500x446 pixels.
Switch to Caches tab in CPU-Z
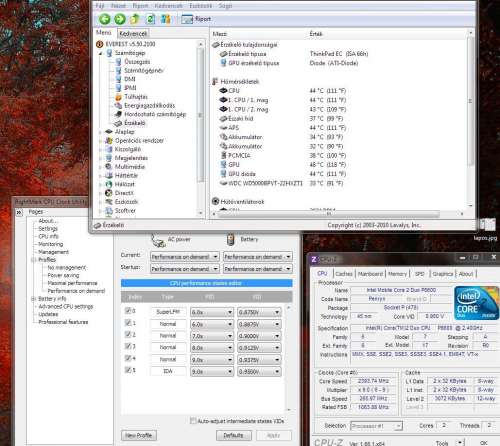344,274
